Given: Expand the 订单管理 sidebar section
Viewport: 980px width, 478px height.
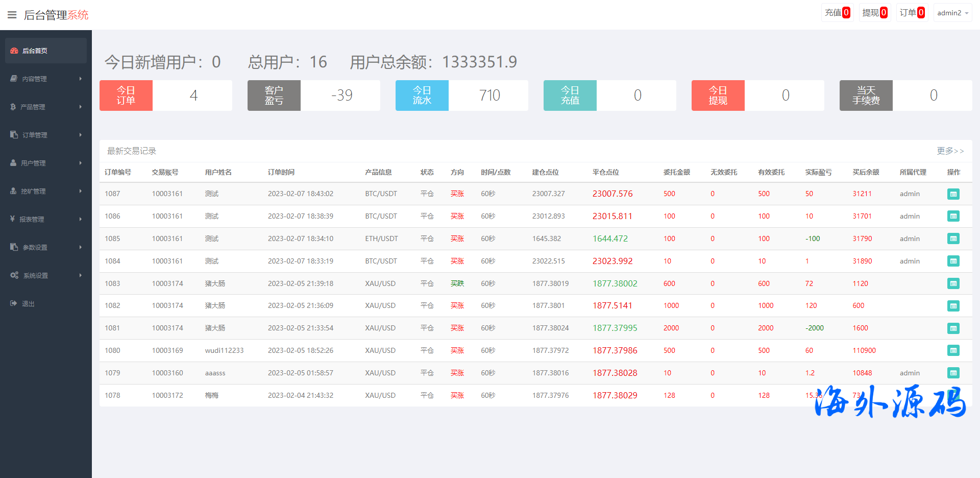Looking at the screenshot, I should coord(81,135).
